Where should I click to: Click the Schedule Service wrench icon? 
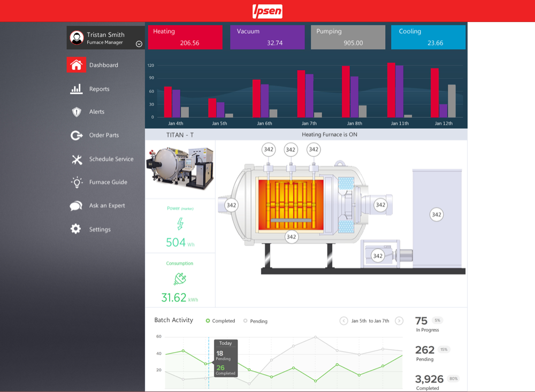click(76, 159)
